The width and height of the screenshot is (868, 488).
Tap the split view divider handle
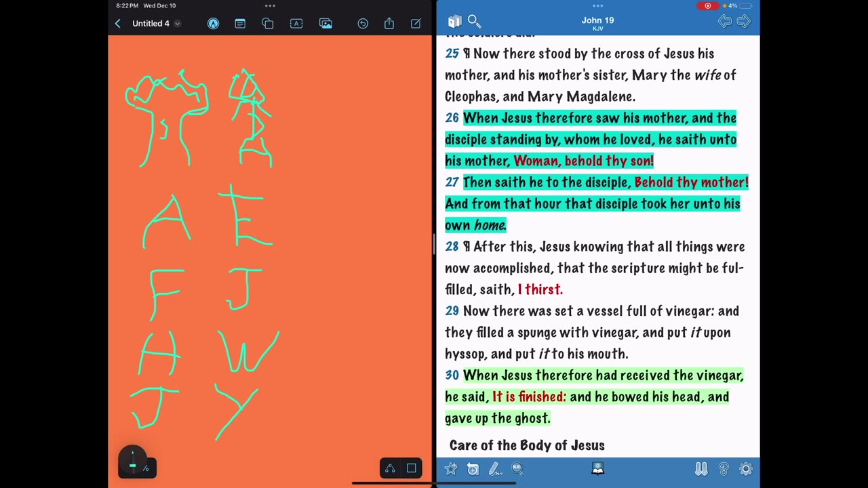coord(434,244)
